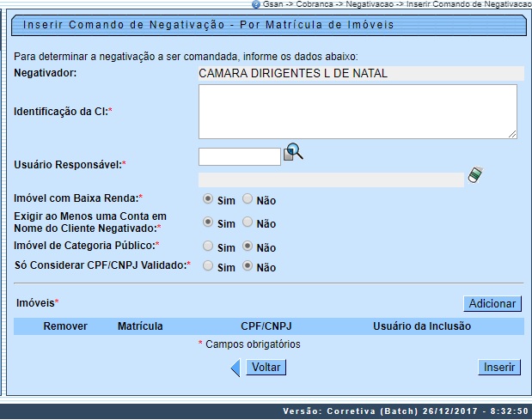Click the Campos obrigatórios note

pos(249,344)
